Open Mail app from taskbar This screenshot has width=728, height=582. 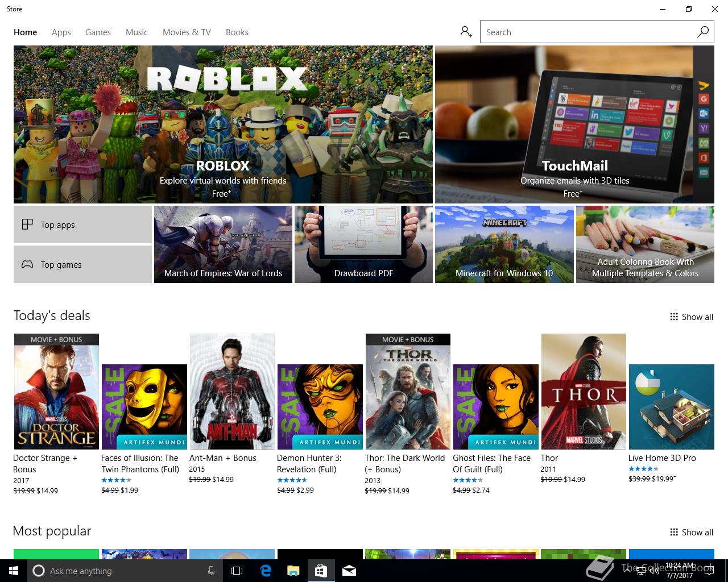point(349,571)
